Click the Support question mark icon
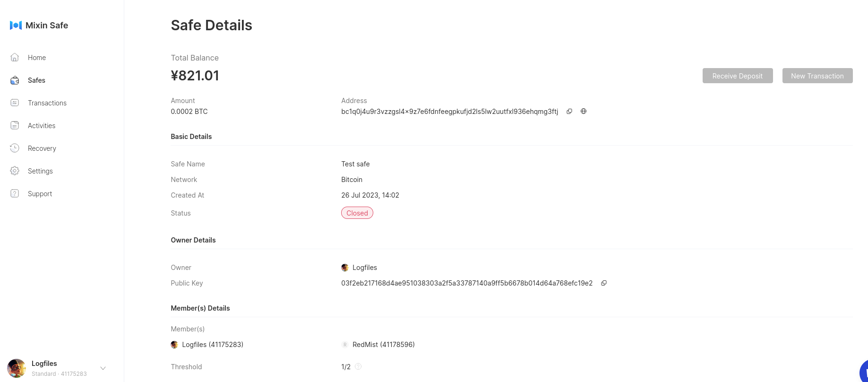This screenshot has height=382, width=868. 15,193
